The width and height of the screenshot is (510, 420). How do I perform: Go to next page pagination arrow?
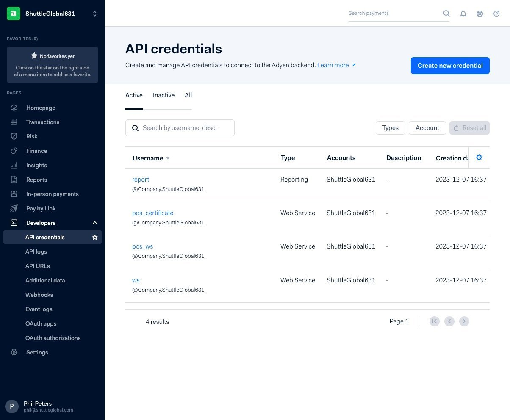[x=464, y=321]
